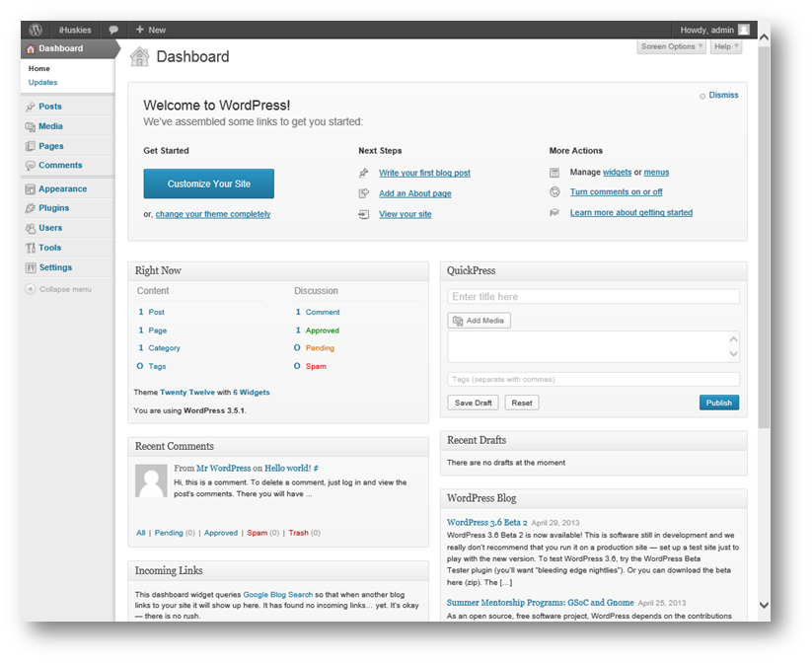Click the Posts pushpin icon in sidebar
Image resolution: width=812 pixels, height=663 pixels.
click(31, 107)
